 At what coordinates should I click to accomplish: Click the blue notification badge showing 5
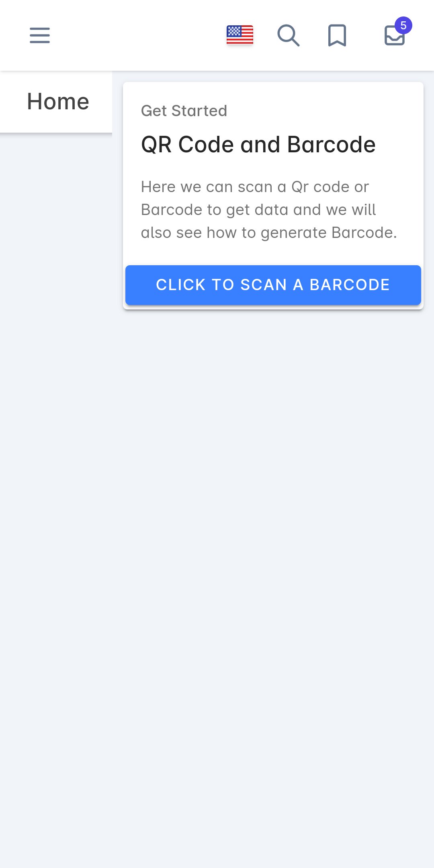403,26
